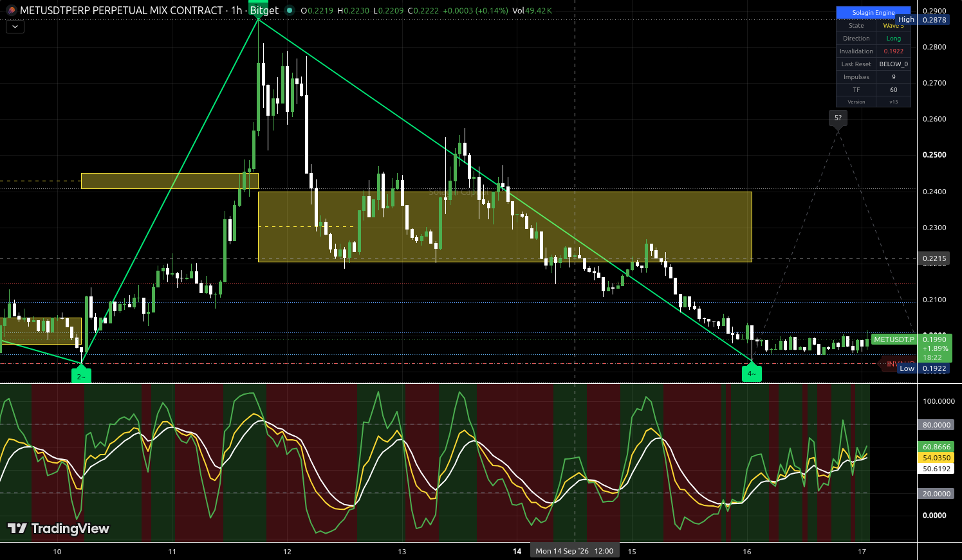Click the '10' date on time axis
Viewport: 962px width, 560px height.
click(x=57, y=551)
